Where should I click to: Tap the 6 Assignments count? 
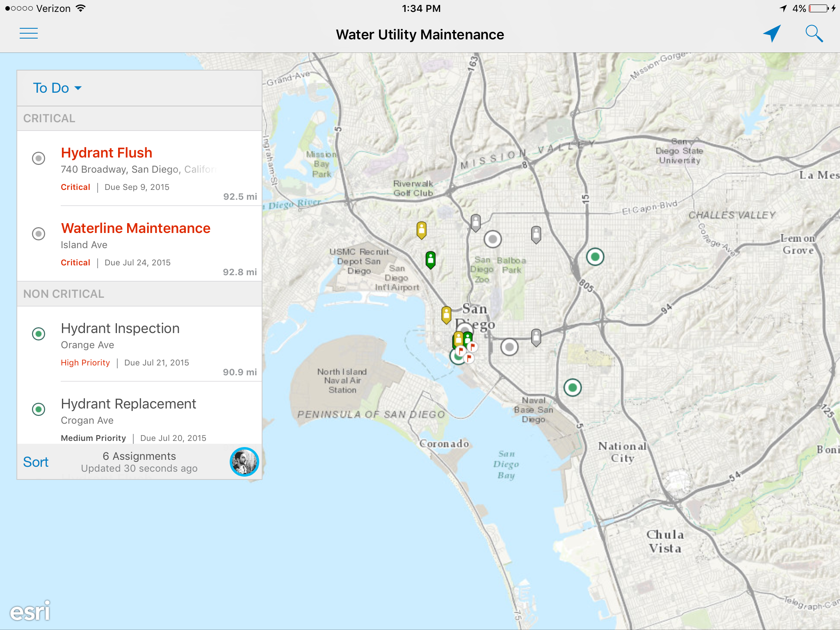[139, 456]
